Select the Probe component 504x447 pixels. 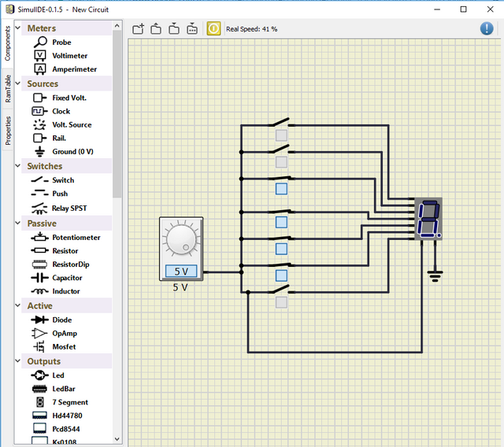pyautogui.click(x=61, y=42)
